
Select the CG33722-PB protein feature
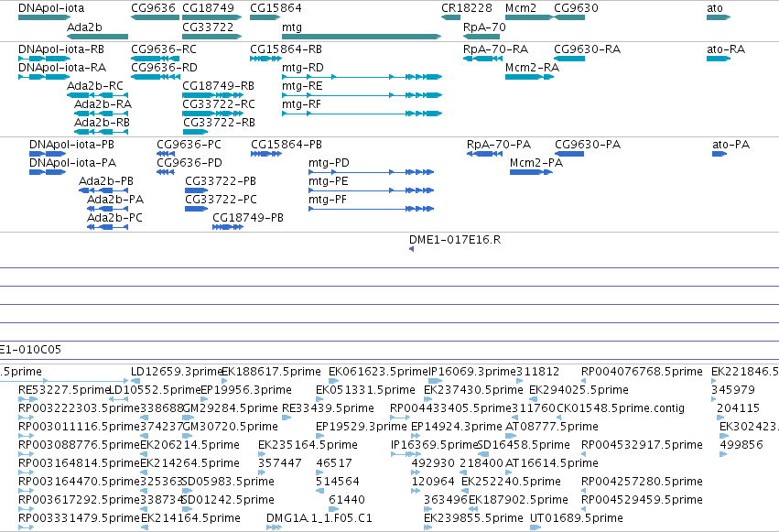click(196, 190)
